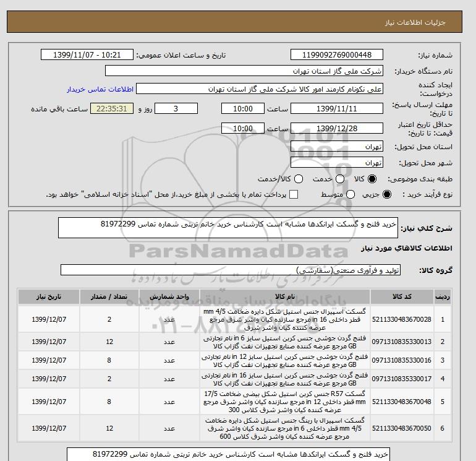Click the response deadline date 1399/11/11
This screenshot has height=461, width=476.
pyautogui.click(x=337, y=109)
